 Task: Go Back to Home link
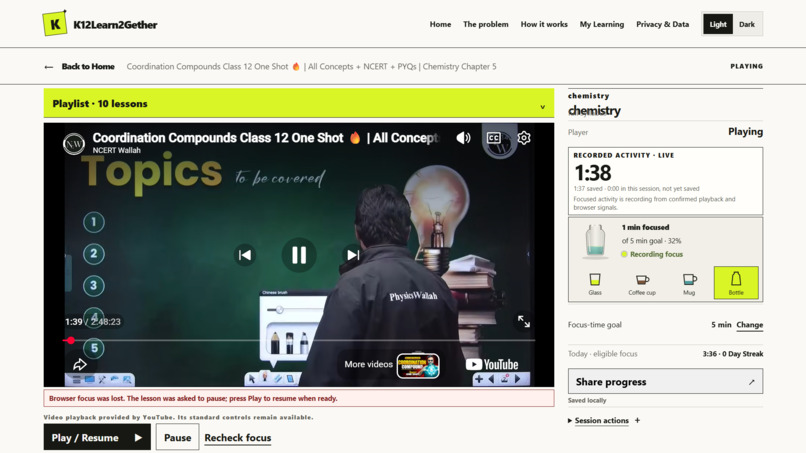[80, 66]
